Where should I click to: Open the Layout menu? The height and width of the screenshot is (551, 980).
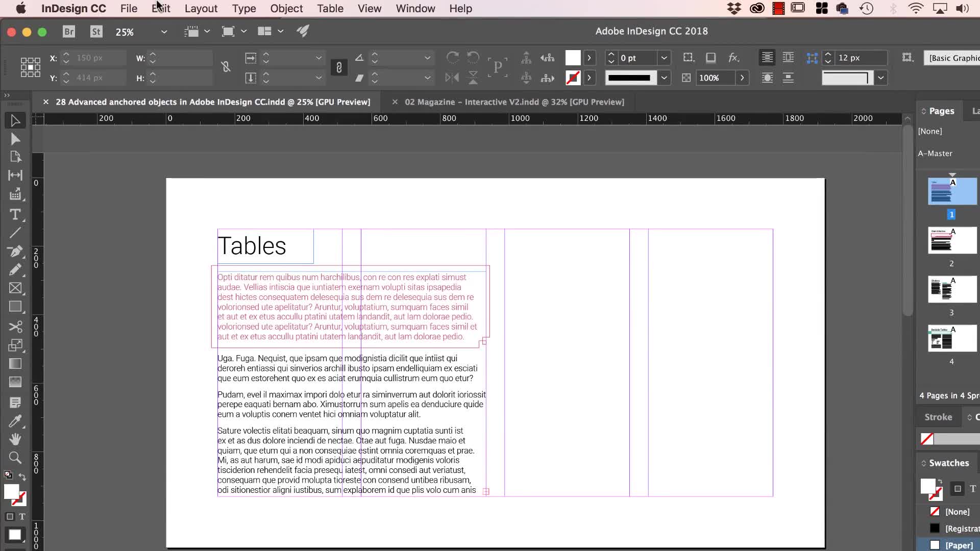click(201, 8)
